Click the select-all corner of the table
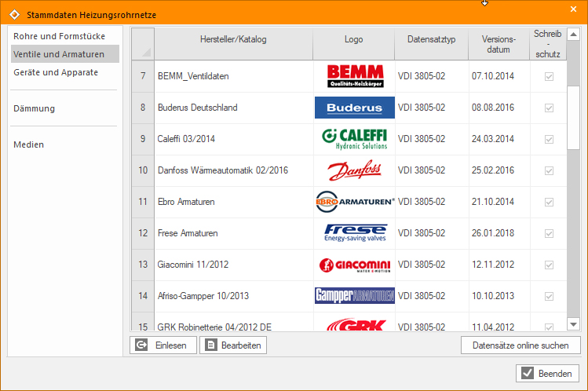 (143, 44)
